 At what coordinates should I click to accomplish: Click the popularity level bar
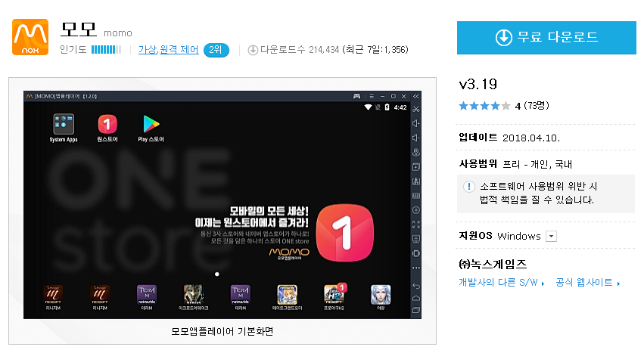(106, 50)
